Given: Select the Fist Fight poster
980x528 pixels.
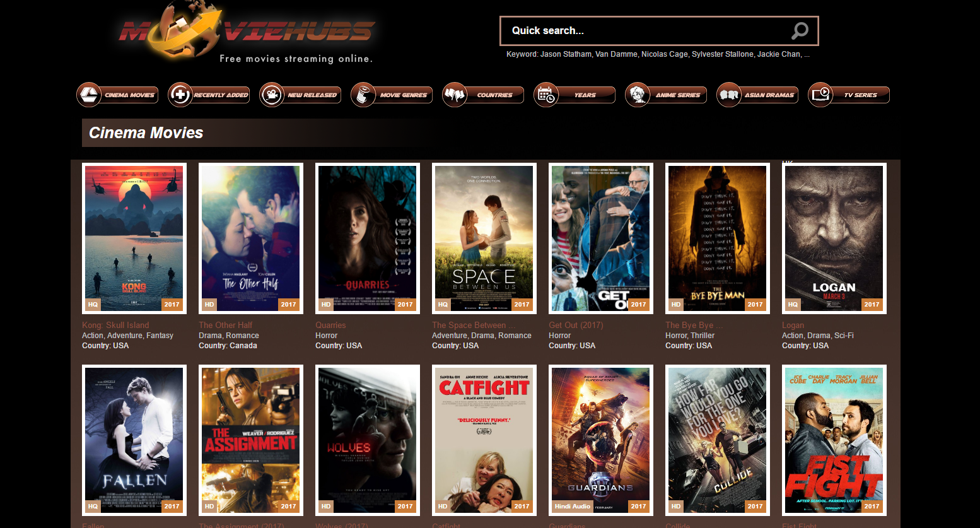Looking at the screenshot, I should pos(834,440).
